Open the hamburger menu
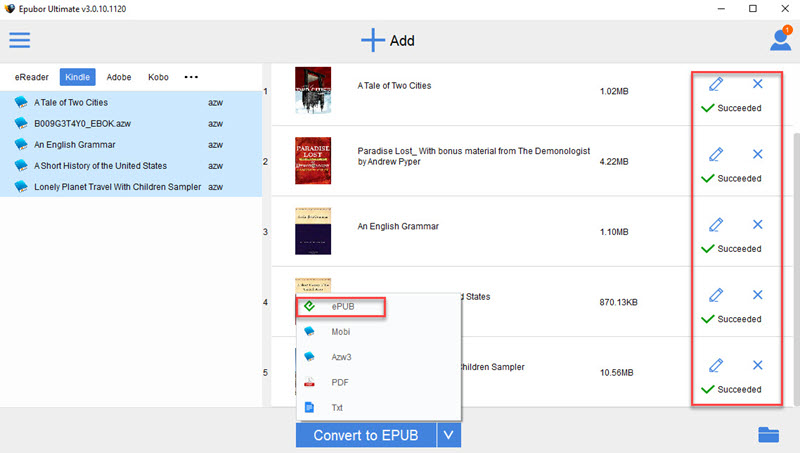Screen dimensions: 800x453 click(x=19, y=40)
